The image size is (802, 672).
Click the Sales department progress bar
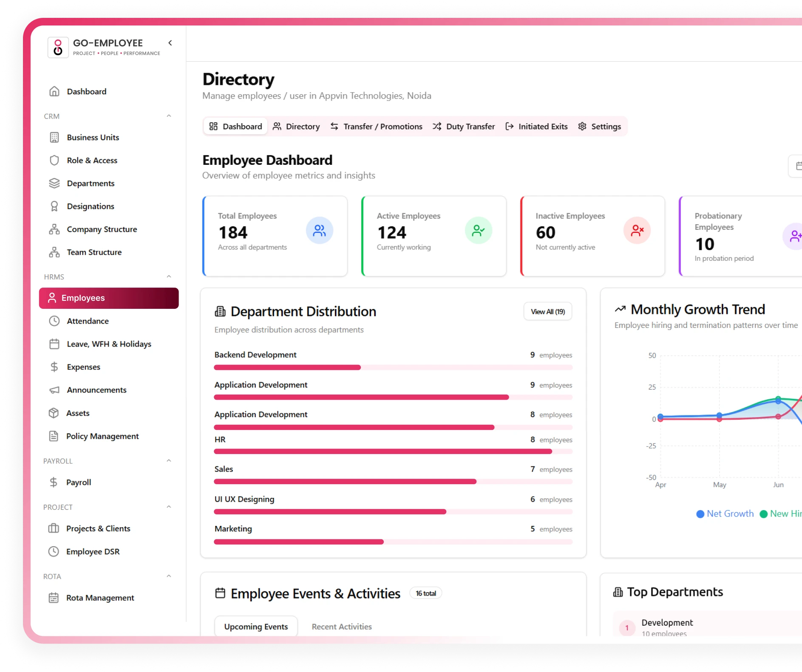coord(393,482)
